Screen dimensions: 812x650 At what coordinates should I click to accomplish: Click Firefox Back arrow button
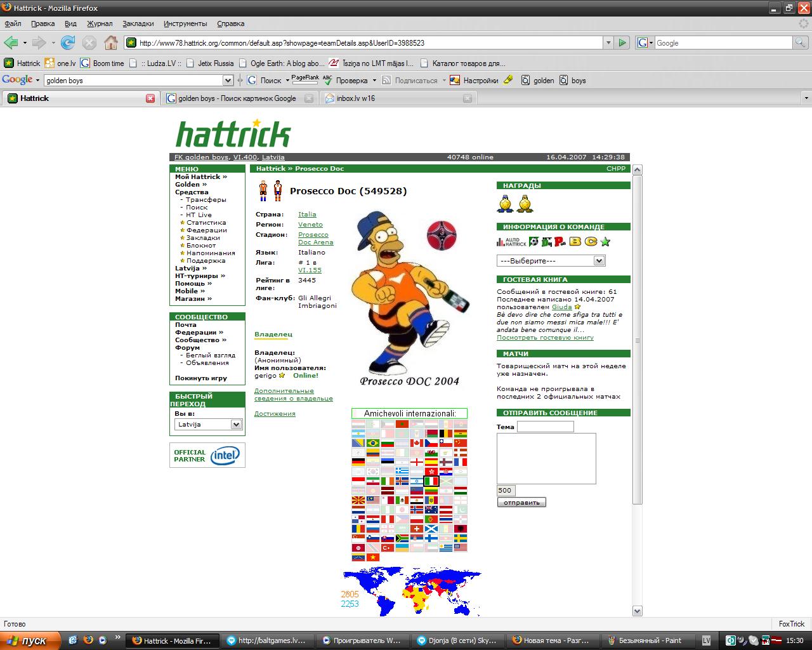click(x=11, y=43)
